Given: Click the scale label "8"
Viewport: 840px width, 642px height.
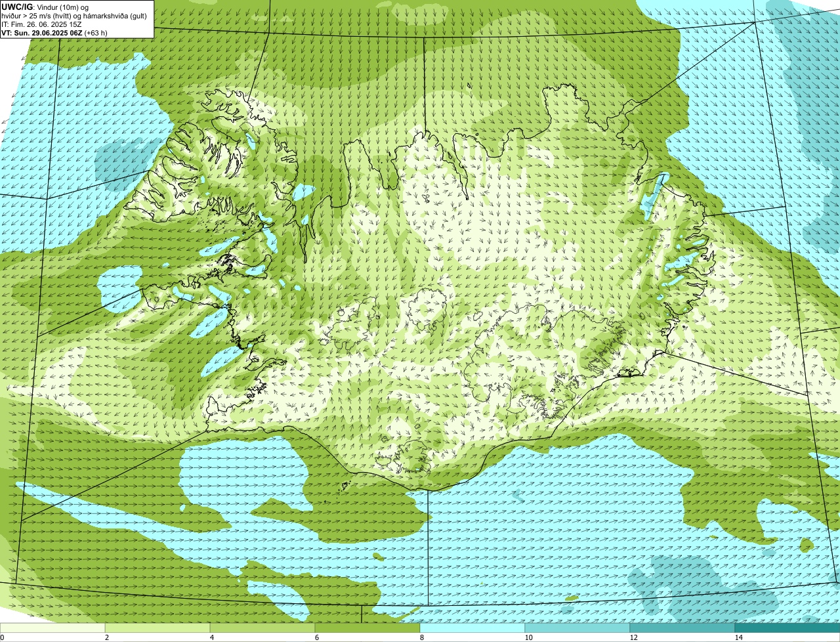Looking at the screenshot, I should click(421, 637).
